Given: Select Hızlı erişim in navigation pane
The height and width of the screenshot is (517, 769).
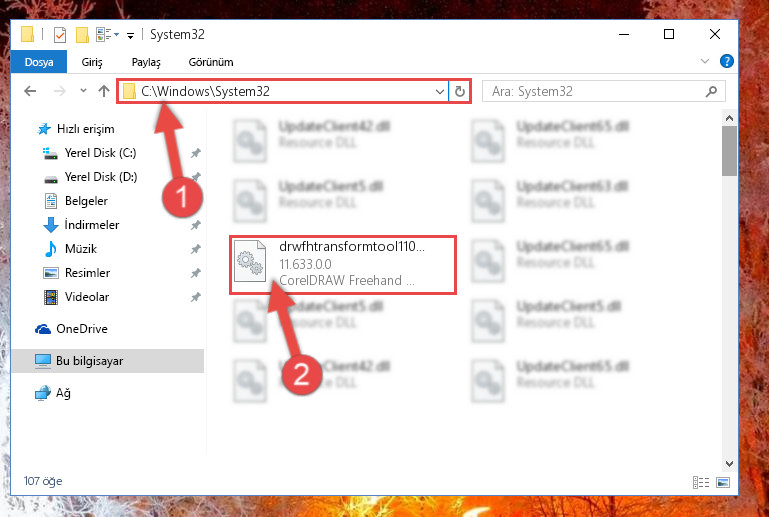Looking at the screenshot, I should pos(85,129).
